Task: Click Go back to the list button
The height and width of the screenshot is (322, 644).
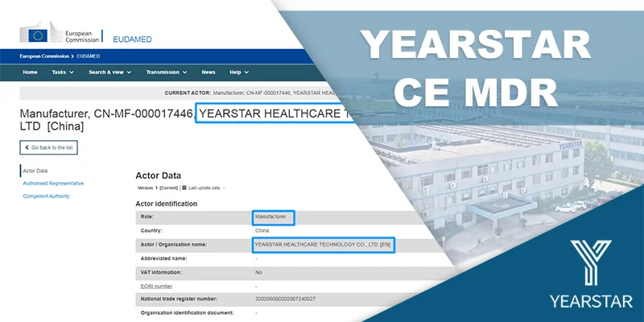Action: pos(48,147)
